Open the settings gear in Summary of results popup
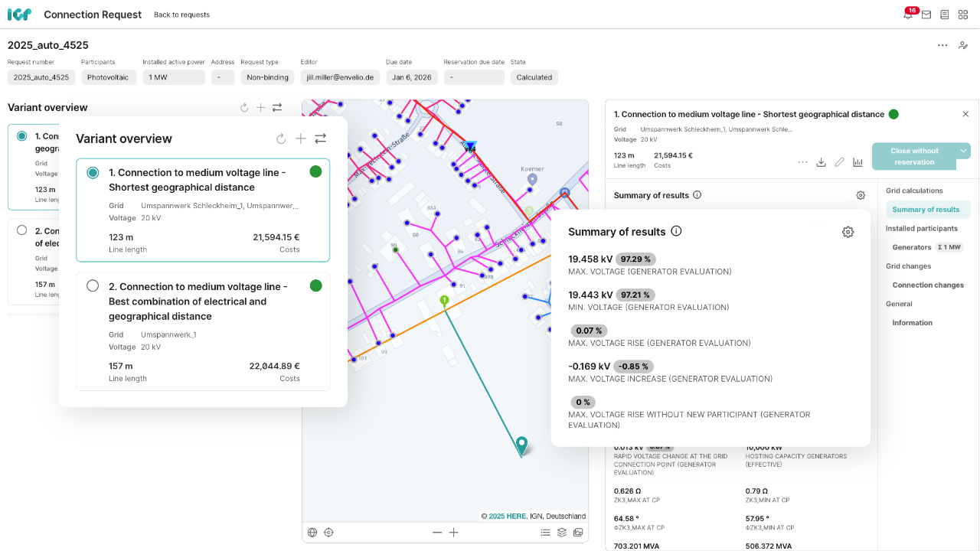The width and height of the screenshot is (980, 551). (x=848, y=232)
